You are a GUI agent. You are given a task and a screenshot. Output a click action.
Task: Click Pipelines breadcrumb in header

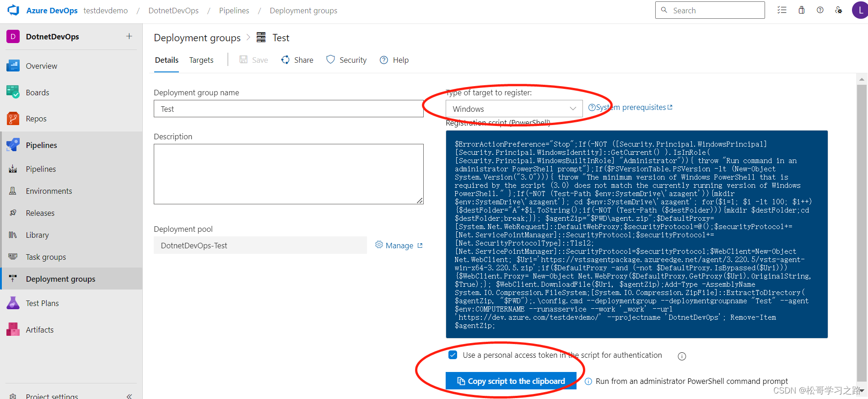click(x=234, y=11)
